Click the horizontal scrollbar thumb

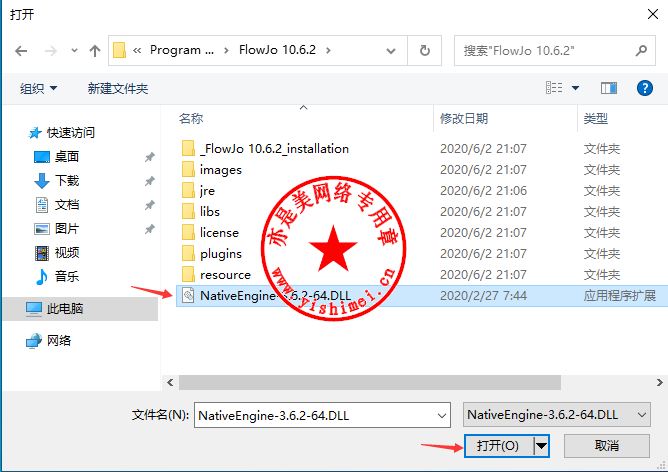(370, 382)
